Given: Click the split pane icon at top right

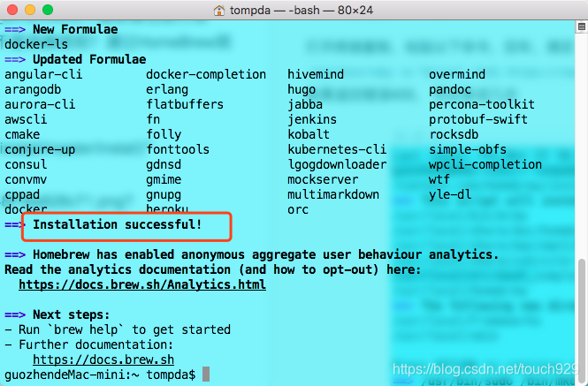Looking at the screenshot, I should (x=582, y=26).
